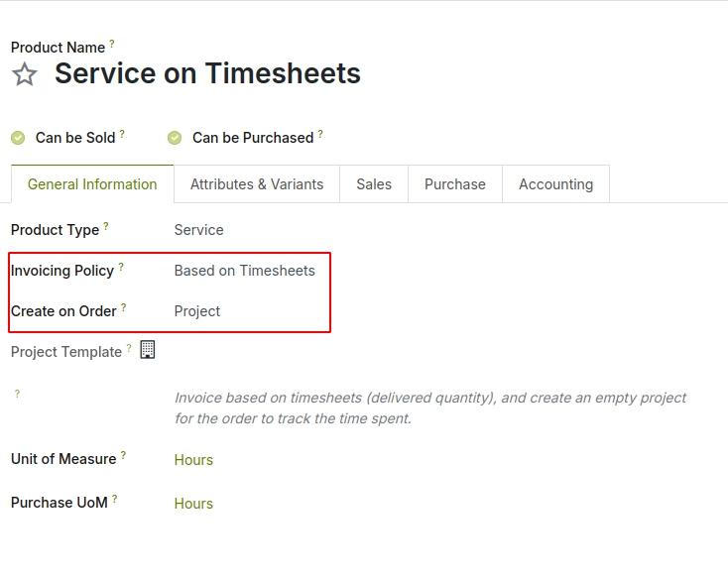728x581 pixels.
Task: Switch to the Attributes & Variants tab
Action: tap(257, 184)
